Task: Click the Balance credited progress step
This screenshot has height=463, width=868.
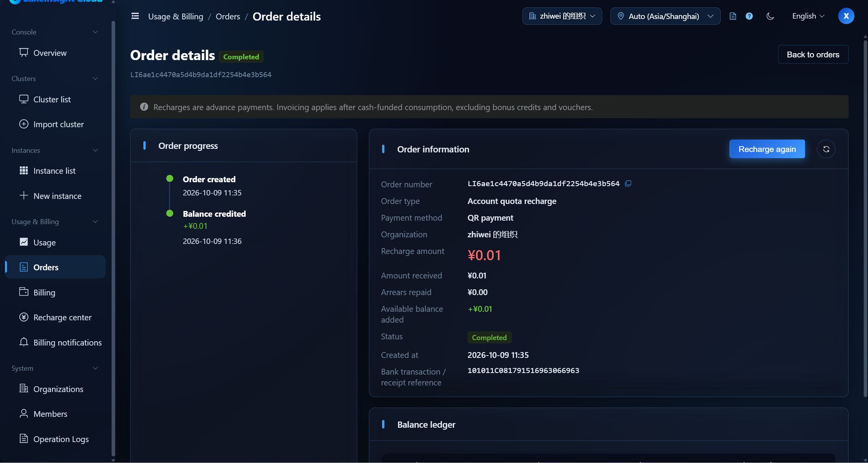Action: pos(214,214)
